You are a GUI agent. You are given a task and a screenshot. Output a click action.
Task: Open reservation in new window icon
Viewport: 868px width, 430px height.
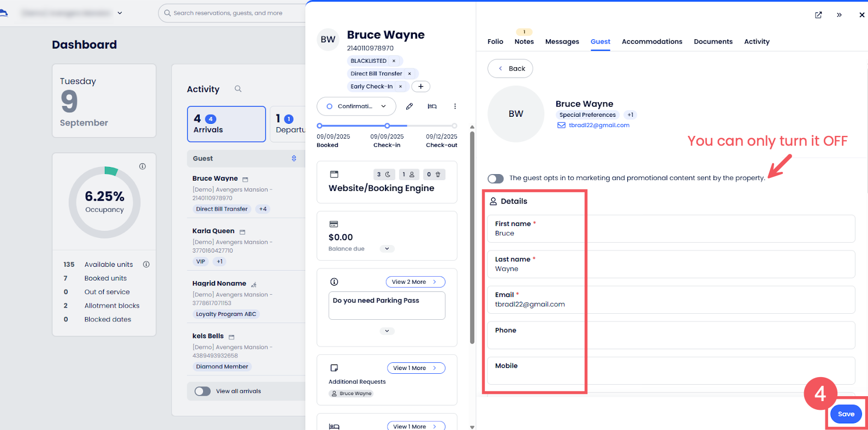click(818, 15)
